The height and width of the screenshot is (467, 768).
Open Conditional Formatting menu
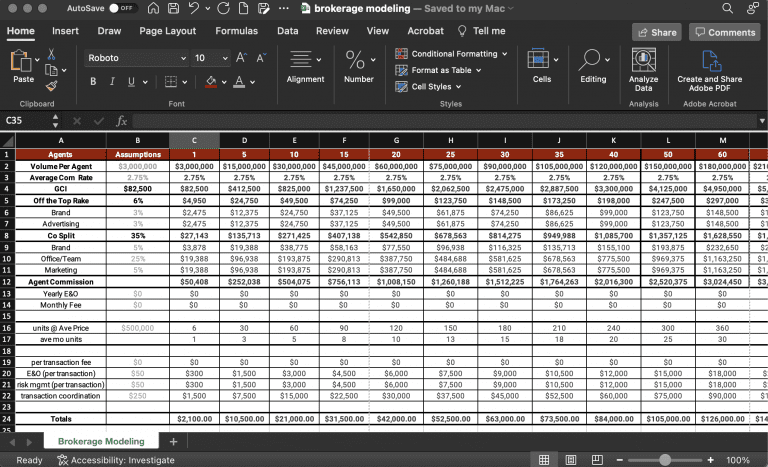coord(451,54)
